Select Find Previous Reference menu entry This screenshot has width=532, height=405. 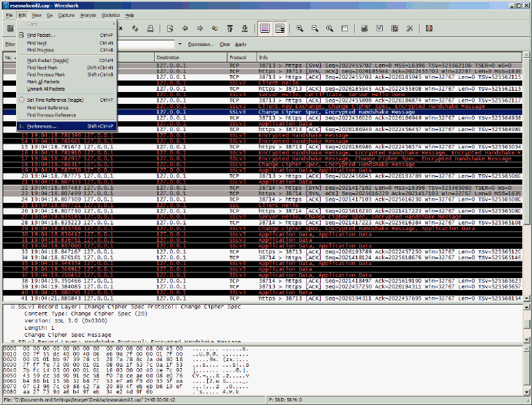point(66,115)
